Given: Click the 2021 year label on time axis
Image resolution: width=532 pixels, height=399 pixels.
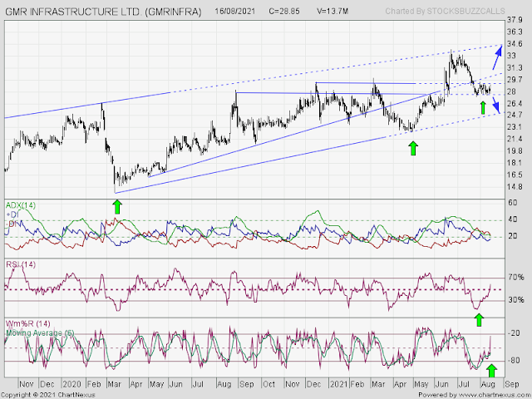Looking at the screenshot, I should pos(340,384).
